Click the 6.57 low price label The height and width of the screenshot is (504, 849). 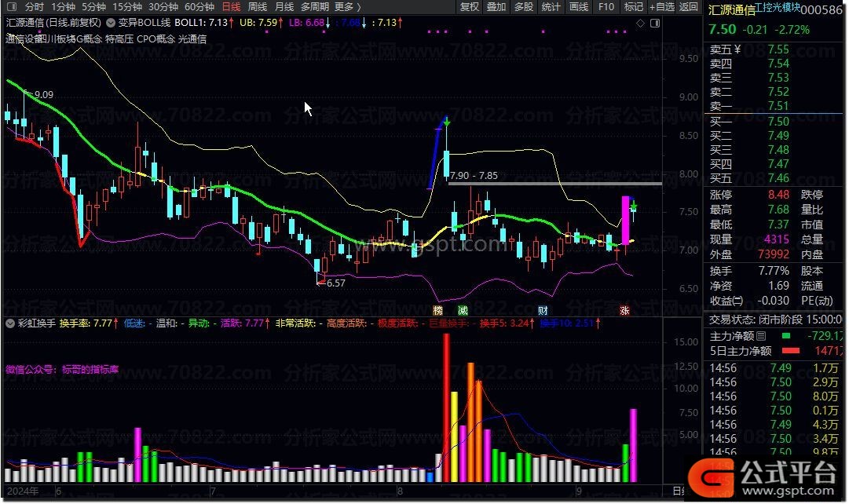click(x=335, y=283)
